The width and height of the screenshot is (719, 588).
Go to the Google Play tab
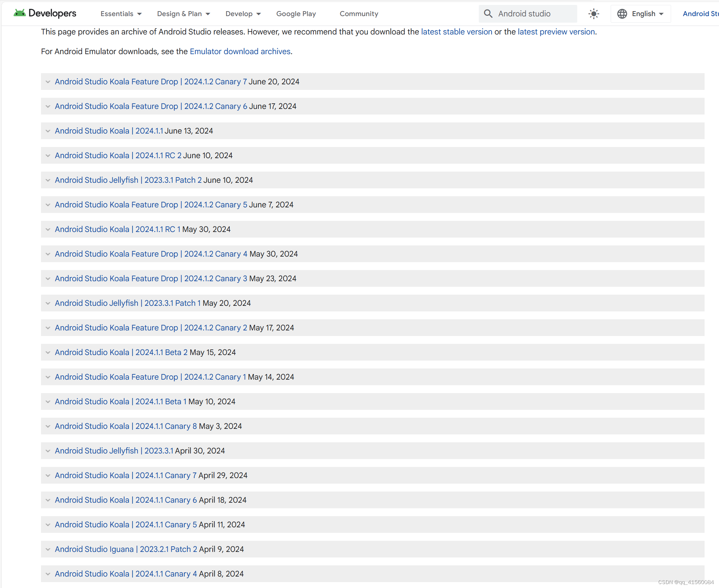tap(296, 13)
